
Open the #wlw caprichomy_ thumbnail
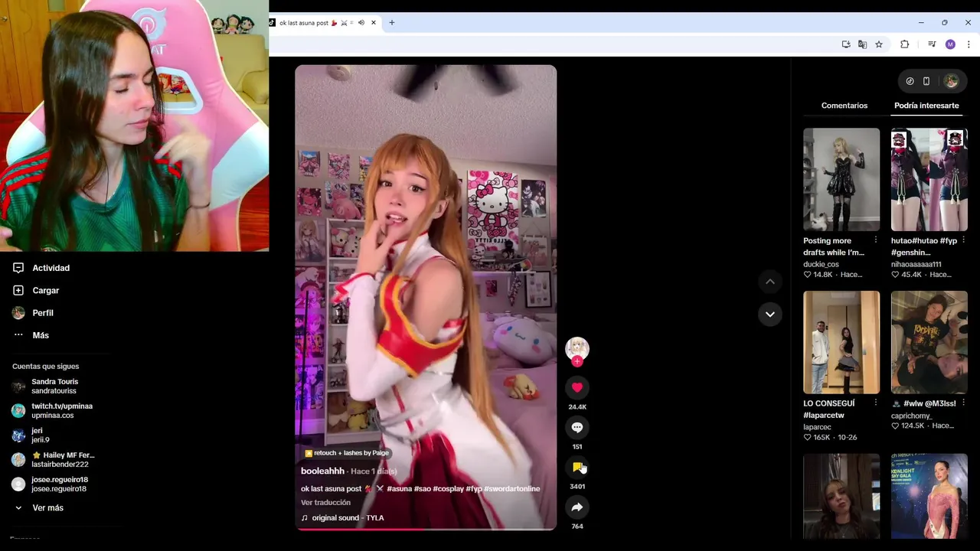click(929, 342)
